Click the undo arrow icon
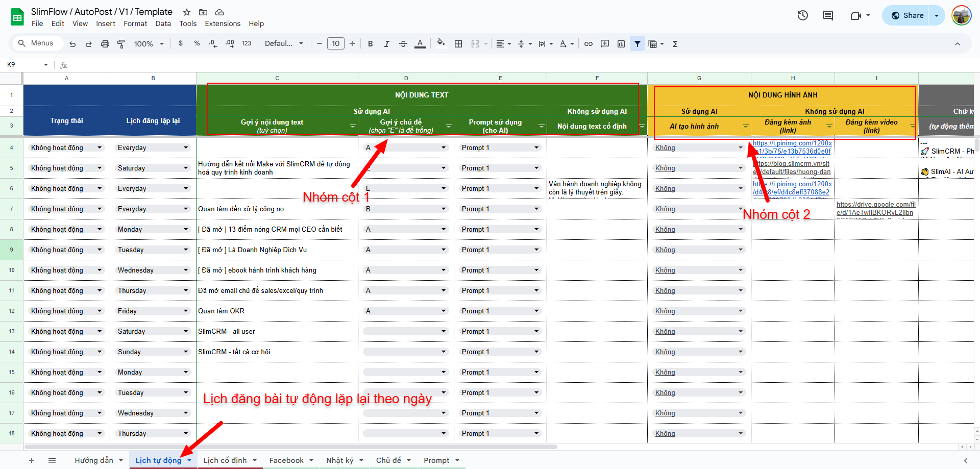Image resolution: width=980 pixels, height=469 pixels. coord(72,44)
